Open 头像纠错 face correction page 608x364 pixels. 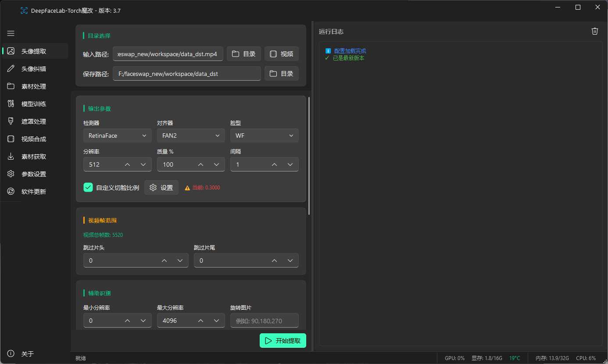(34, 69)
